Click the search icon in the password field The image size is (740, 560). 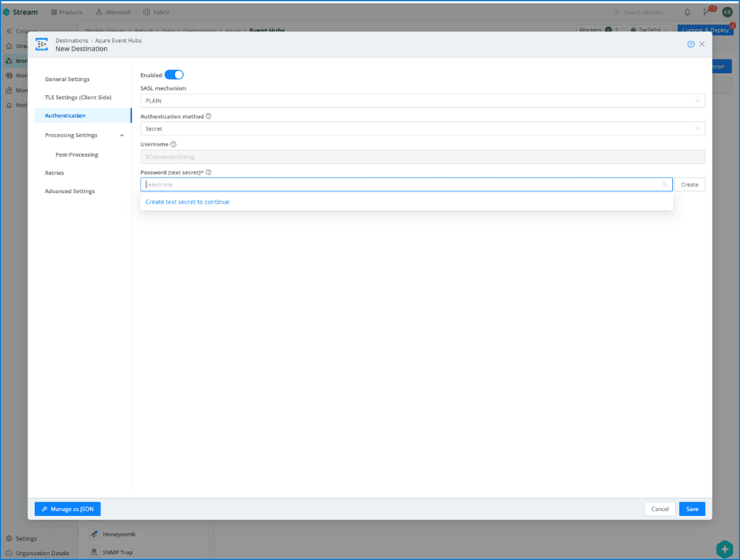(665, 184)
